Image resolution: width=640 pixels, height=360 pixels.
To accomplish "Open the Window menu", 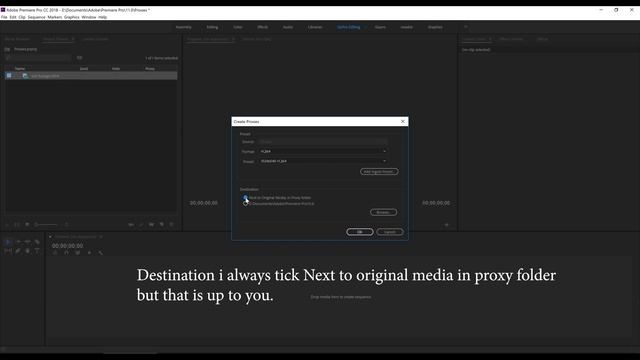I will 89,17.
